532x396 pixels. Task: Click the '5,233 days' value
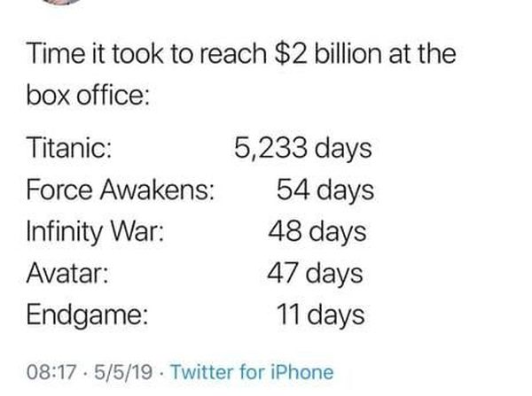click(x=302, y=149)
